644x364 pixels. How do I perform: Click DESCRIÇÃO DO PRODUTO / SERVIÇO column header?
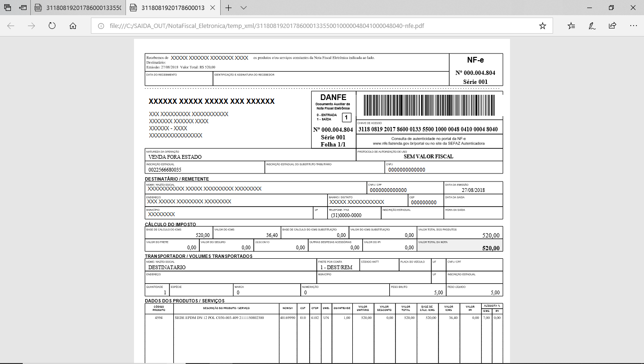(226, 308)
